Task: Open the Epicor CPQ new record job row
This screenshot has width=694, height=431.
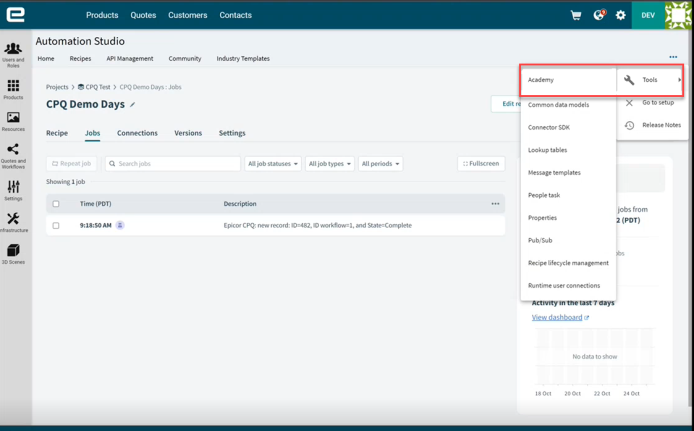Action: coord(275,225)
